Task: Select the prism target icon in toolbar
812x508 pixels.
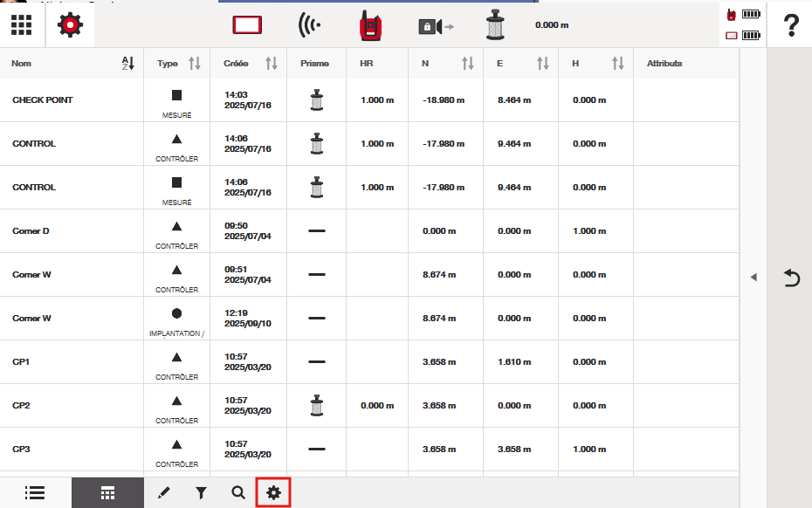Action: click(x=495, y=25)
